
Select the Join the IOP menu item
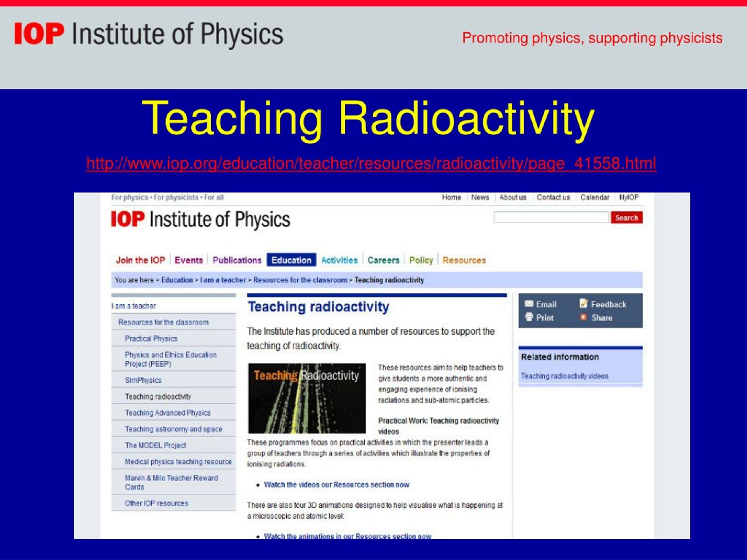tap(140, 260)
